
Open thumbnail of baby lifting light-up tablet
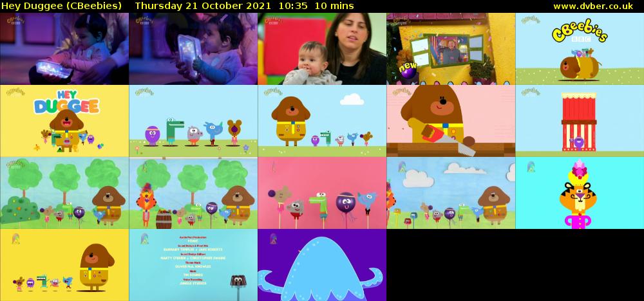pos(193,49)
